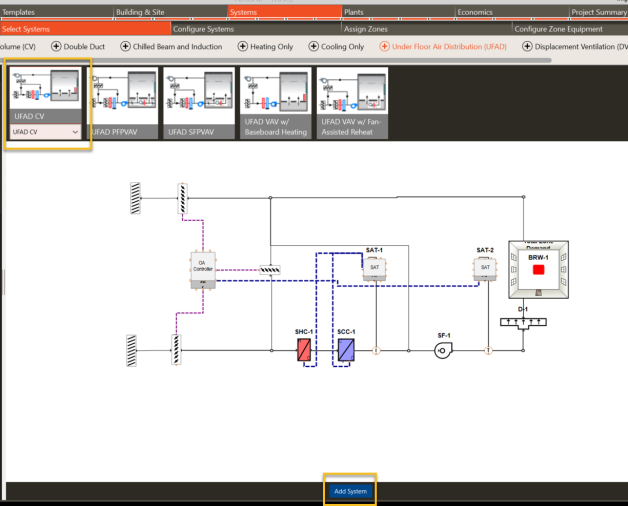The width and height of the screenshot is (628, 506).
Task: Select the lower outdoor air damper icon
Action: coord(176,350)
